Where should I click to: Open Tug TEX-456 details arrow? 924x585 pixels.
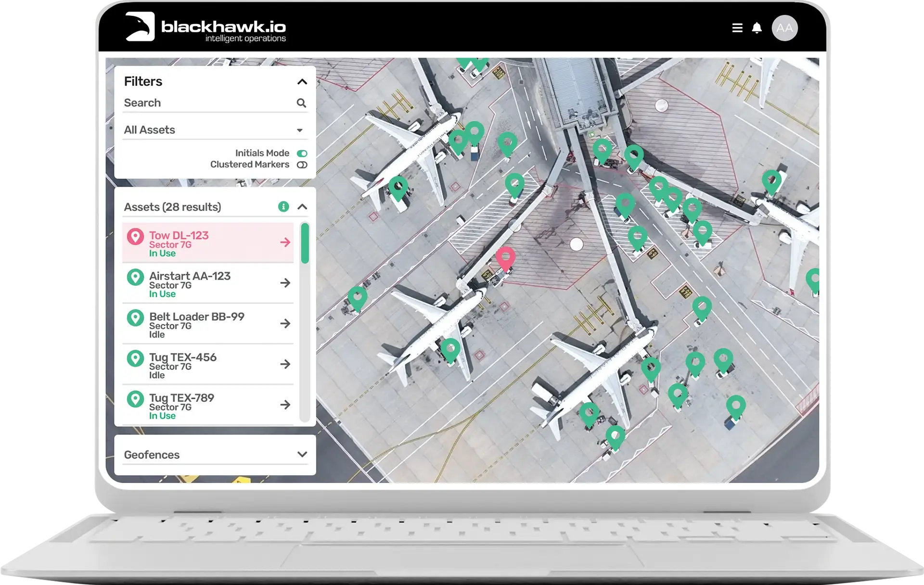[x=285, y=364]
